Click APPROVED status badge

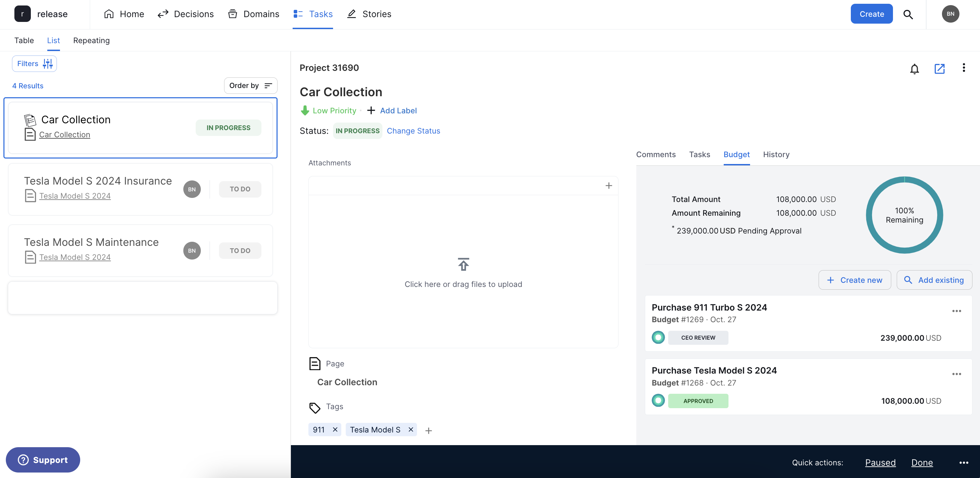(698, 401)
